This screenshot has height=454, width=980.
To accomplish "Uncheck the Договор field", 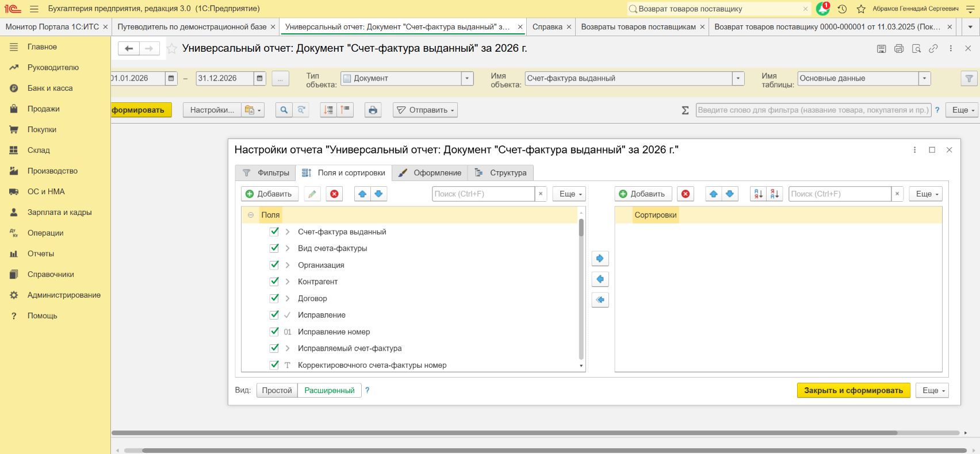I will coord(274,298).
